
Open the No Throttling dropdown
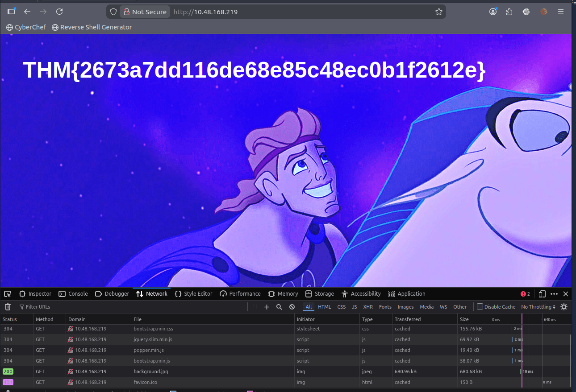538,307
